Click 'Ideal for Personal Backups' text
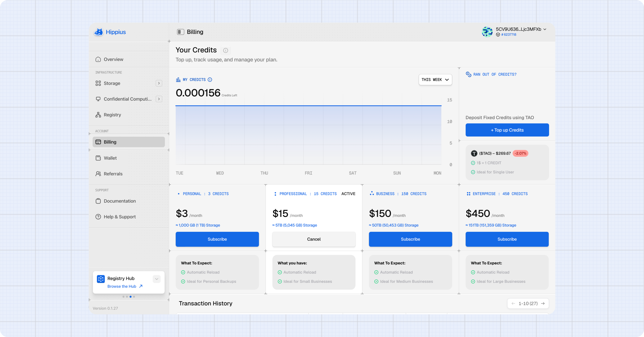The image size is (644, 337). pyautogui.click(x=211, y=281)
